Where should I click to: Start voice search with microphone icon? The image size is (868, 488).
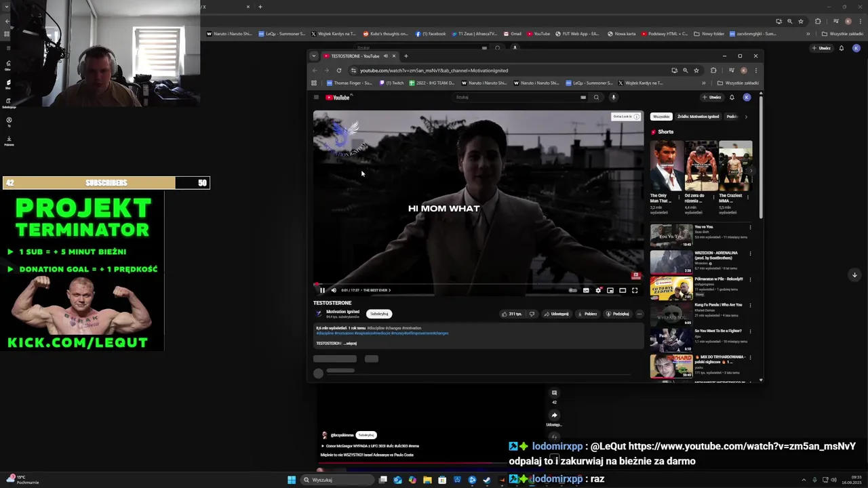tap(613, 98)
